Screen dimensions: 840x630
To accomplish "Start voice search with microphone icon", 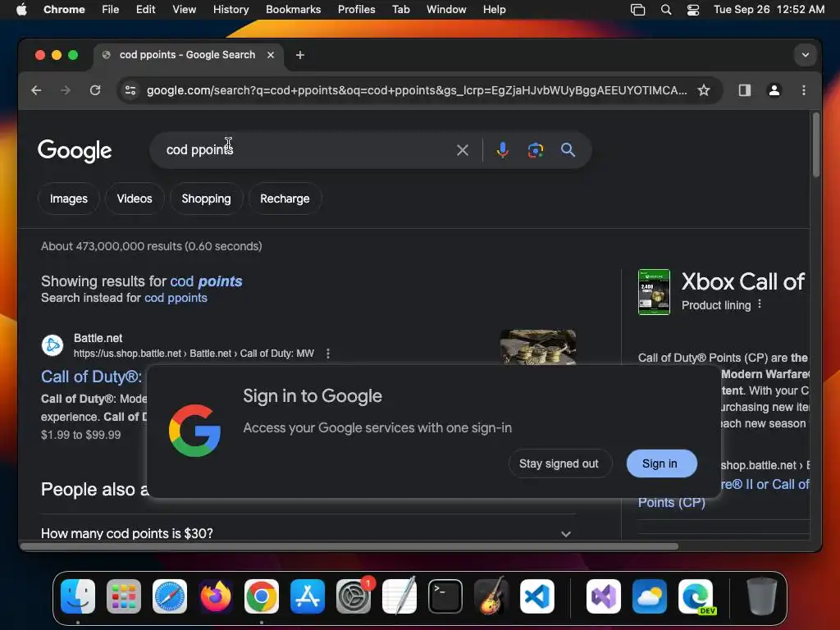I will coord(502,150).
